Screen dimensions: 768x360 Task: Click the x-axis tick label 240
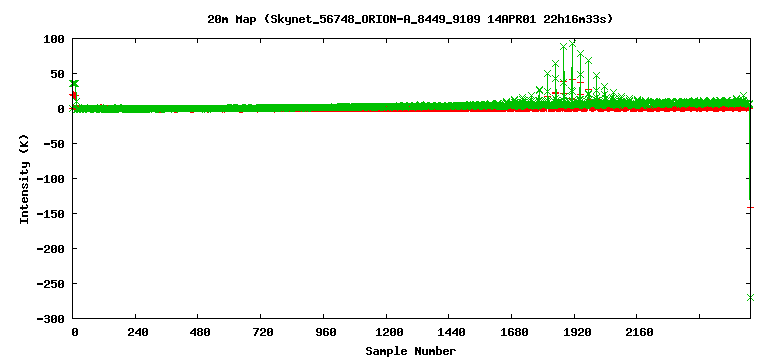[138, 333]
